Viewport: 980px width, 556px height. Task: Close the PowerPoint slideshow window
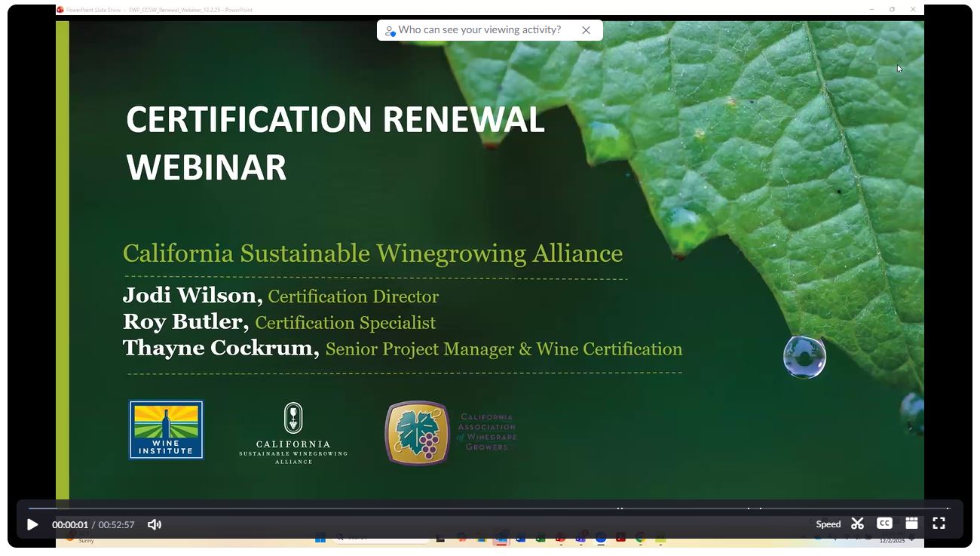pos(913,10)
